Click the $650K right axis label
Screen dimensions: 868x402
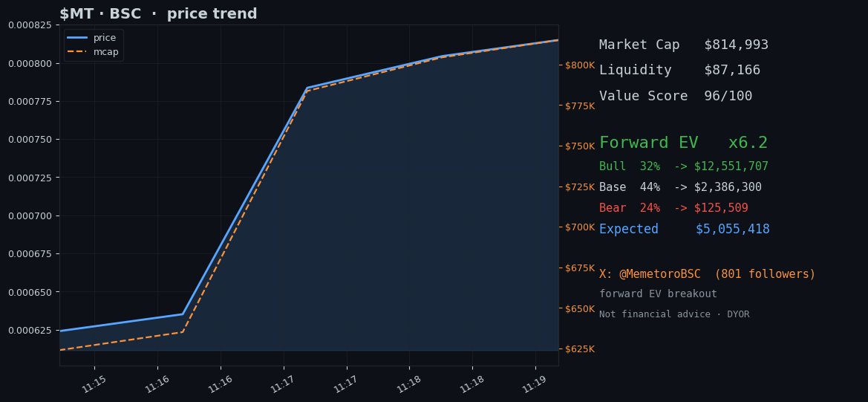tap(580, 308)
